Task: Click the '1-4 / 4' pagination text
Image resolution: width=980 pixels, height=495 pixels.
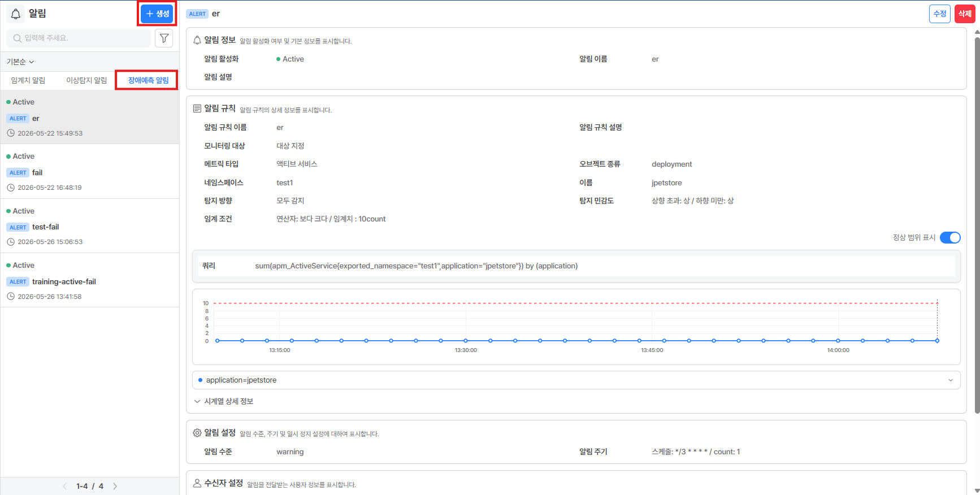Action: click(x=90, y=486)
